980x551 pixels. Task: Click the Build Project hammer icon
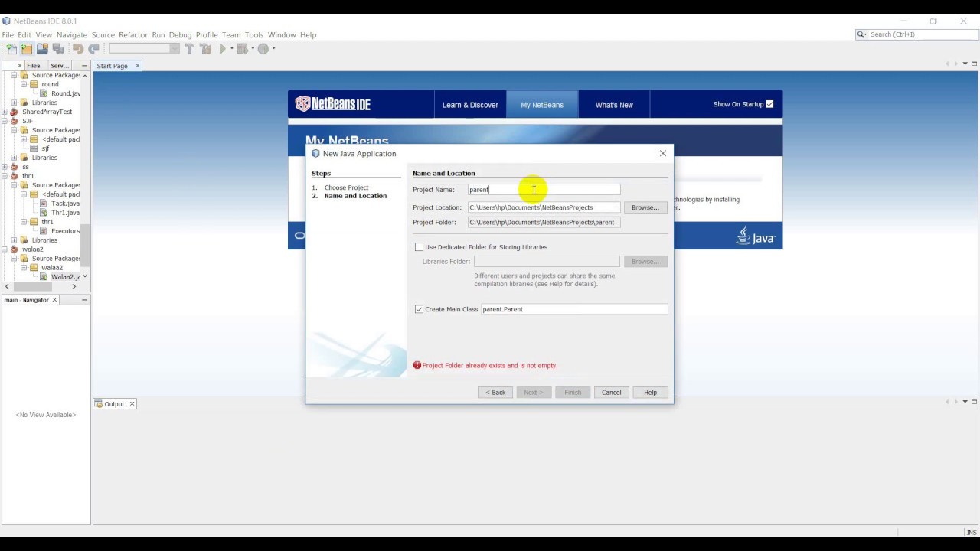[190, 49]
